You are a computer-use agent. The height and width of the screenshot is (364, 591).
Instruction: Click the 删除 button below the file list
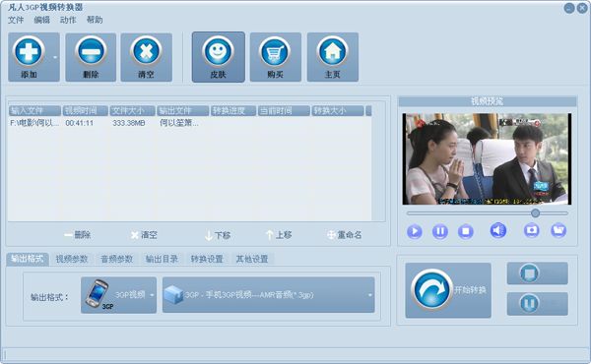(78, 235)
